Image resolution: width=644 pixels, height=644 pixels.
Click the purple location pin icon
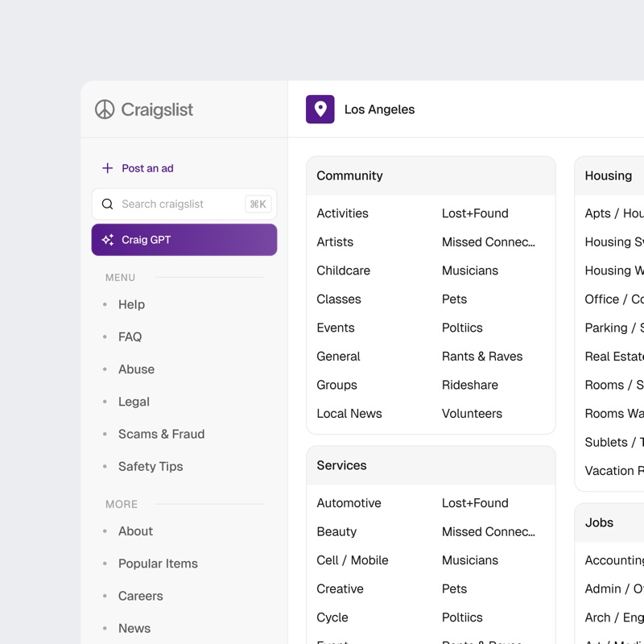(x=320, y=109)
